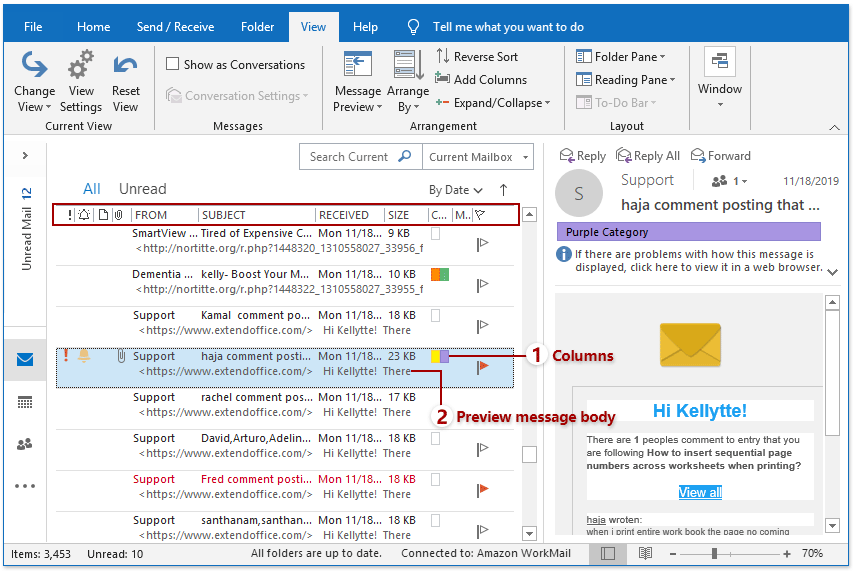
Task: Click Add Columns button
Action: pyautogui.click(x=481, y=80)
